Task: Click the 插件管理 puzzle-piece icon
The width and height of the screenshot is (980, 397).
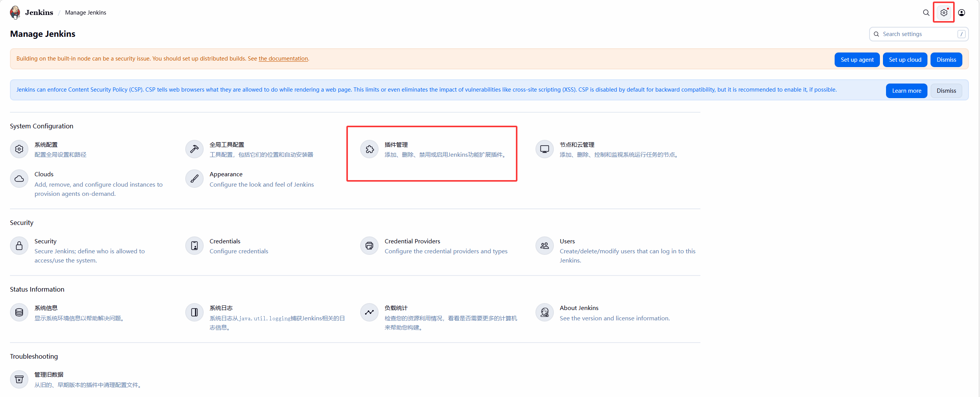Action: tap(369, 149)
